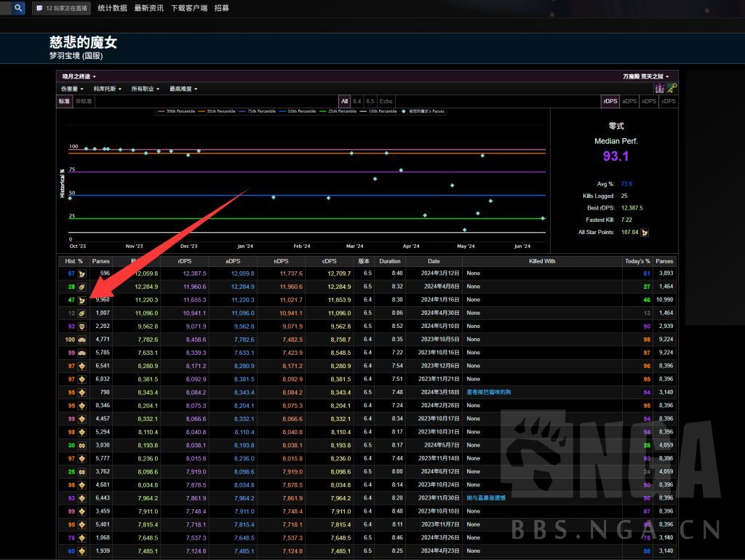Open the 最新资讯 menu item
This screenshot has height=560, width=745.
click(148, 8)
